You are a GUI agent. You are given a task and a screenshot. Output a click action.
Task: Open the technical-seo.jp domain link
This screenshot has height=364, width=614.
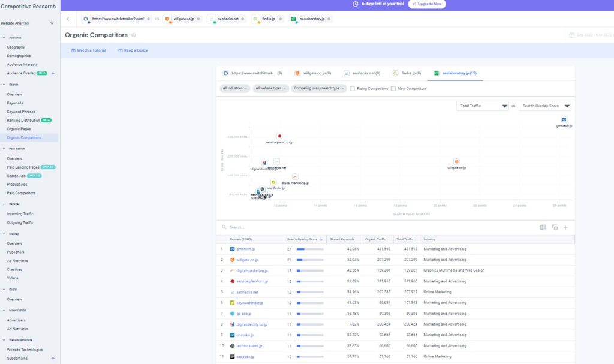pyautogui.click(x=249, y=346)
